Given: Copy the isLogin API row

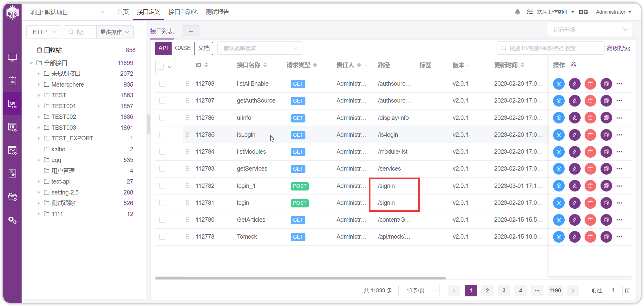Looking at the screenshot, I should pos(606,135).
